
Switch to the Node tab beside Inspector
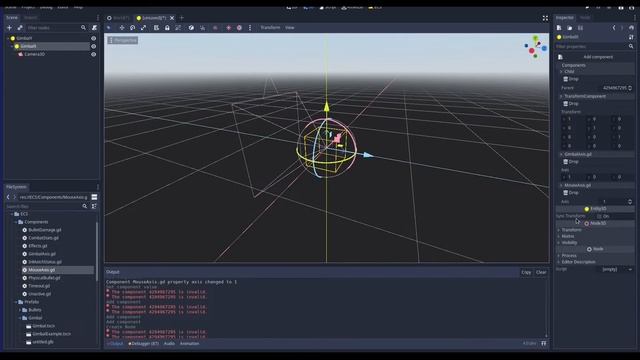coord(585,18)
